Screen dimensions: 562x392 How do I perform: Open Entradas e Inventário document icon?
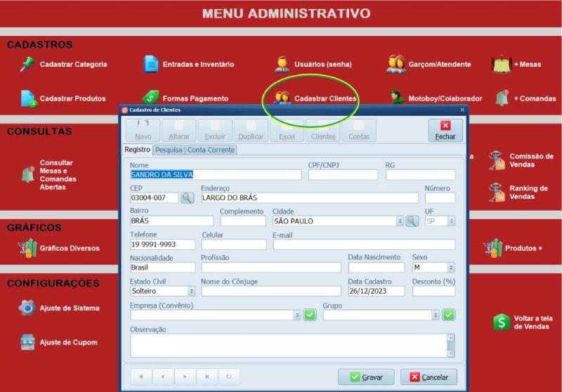[151, 64]
